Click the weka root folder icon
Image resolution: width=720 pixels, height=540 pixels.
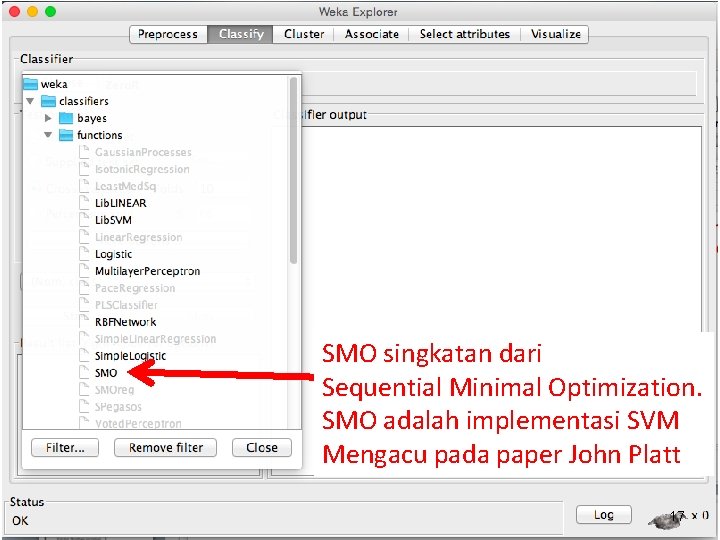[x=30, y=84]
